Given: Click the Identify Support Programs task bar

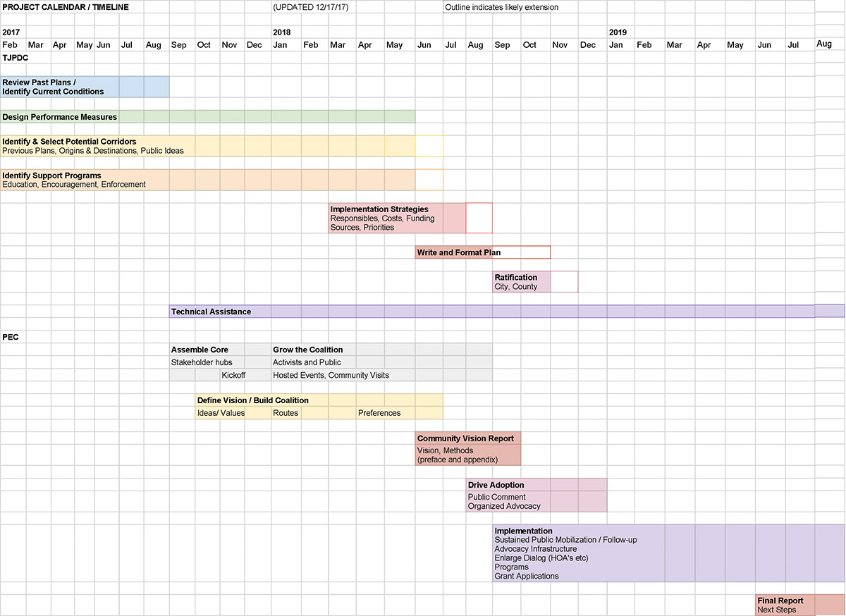Looking at the screenshot, I should (x=208, y=180).
